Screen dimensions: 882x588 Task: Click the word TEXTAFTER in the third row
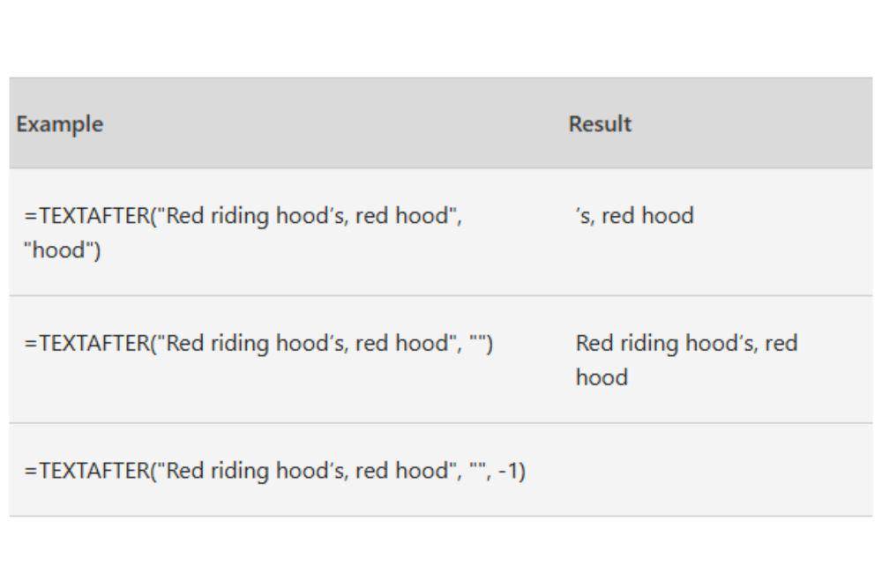pyautogui.click(x=94, y=471)
